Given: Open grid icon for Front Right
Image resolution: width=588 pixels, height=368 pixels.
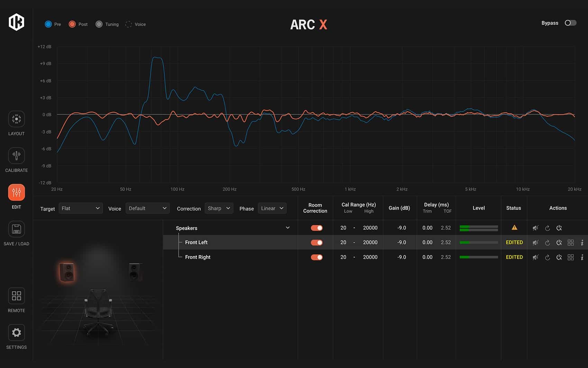Looking at the screenshot, I should pyautogui.click(x=571, y=257).
